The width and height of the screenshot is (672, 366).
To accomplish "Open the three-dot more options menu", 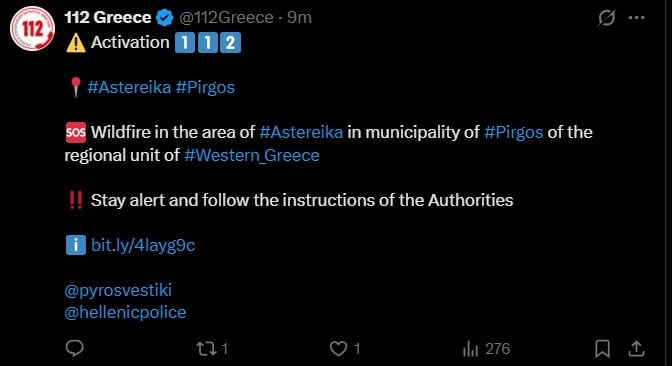I will coord(636,18).
